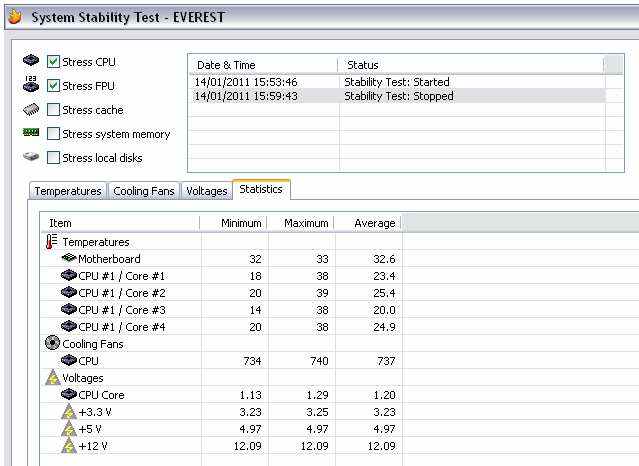The height and width of the screenshot is (466, 639).
Task: Click the memory stick icon for system memory
Action: click(x=31, y=133)
